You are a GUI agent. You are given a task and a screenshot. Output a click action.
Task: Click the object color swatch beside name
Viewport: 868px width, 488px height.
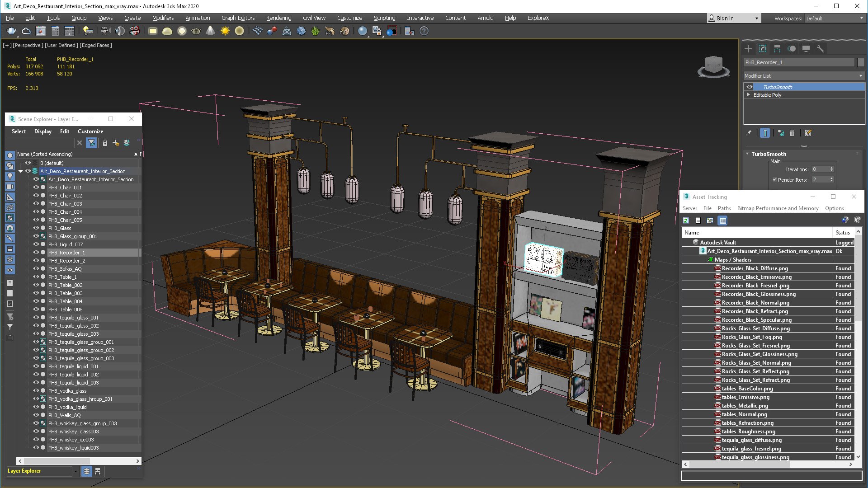pyautogui.click(x=861, y=62)
